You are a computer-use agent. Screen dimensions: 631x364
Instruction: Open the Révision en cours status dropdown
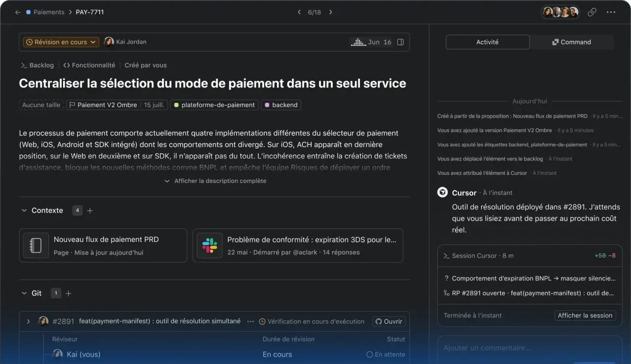(x=61, y=42)
